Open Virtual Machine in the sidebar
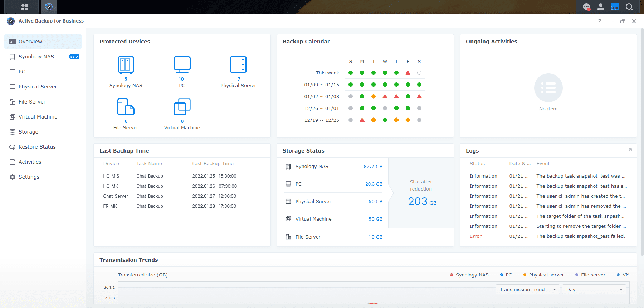The height and width of the screenshot is (308, 644). 43,117
